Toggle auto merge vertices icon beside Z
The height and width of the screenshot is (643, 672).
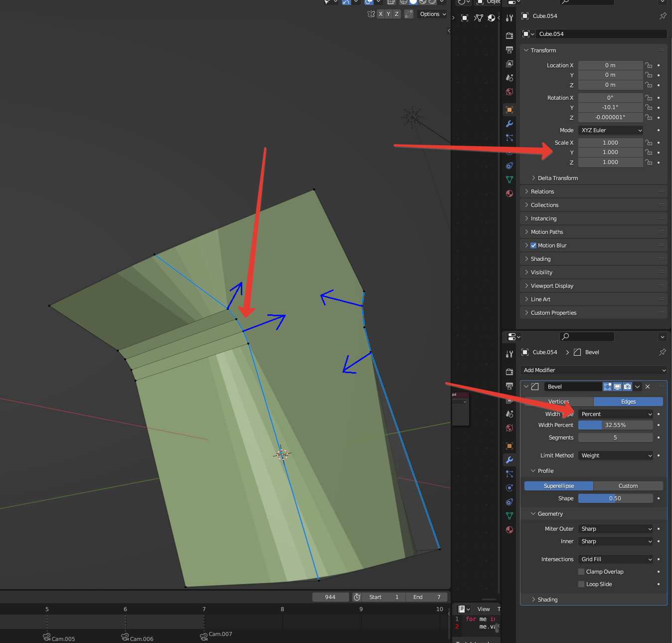click(x=409, y=14)
